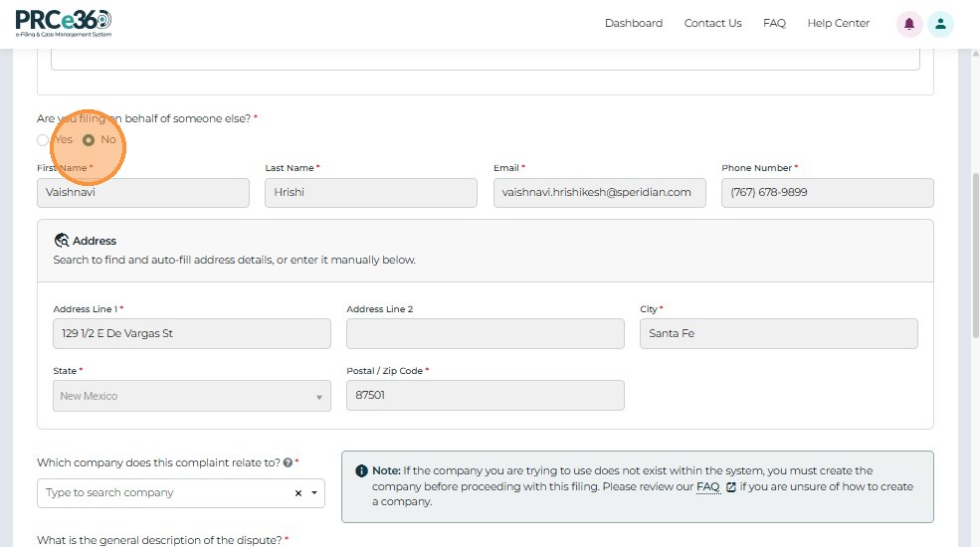The height and width of the screenshot is (547, 980).
Task: Click the external link icon after FAQ
Action: pos(731,487)
